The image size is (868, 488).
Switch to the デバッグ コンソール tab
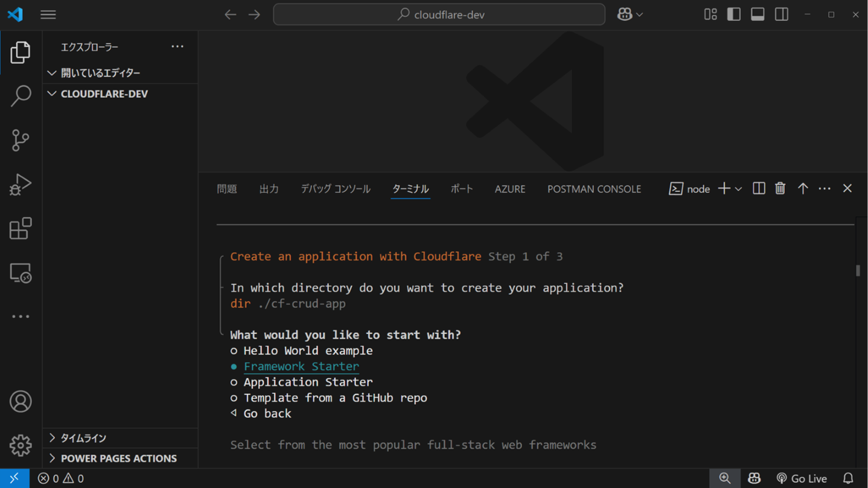[x=336, y=189]
